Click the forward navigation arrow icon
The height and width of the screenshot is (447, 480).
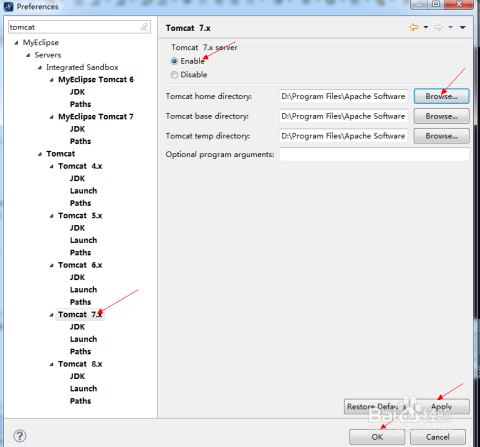point(438,27)
